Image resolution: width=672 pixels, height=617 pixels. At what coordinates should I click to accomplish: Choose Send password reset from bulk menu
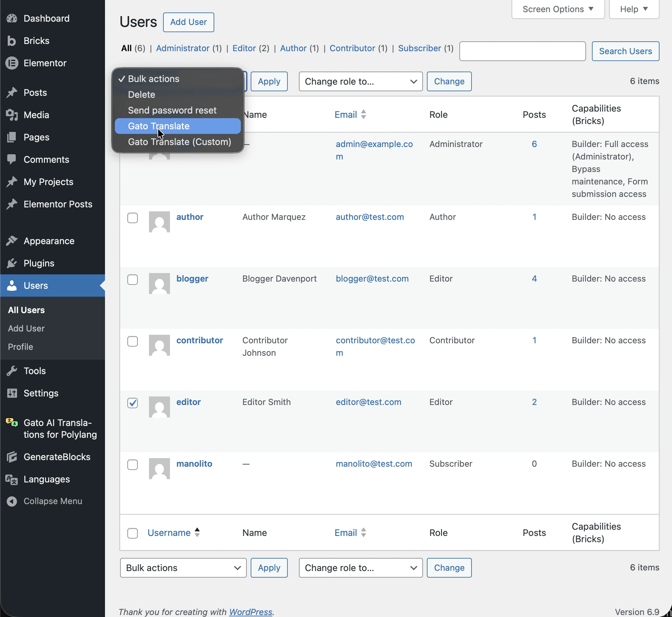[x=172, y=110]
